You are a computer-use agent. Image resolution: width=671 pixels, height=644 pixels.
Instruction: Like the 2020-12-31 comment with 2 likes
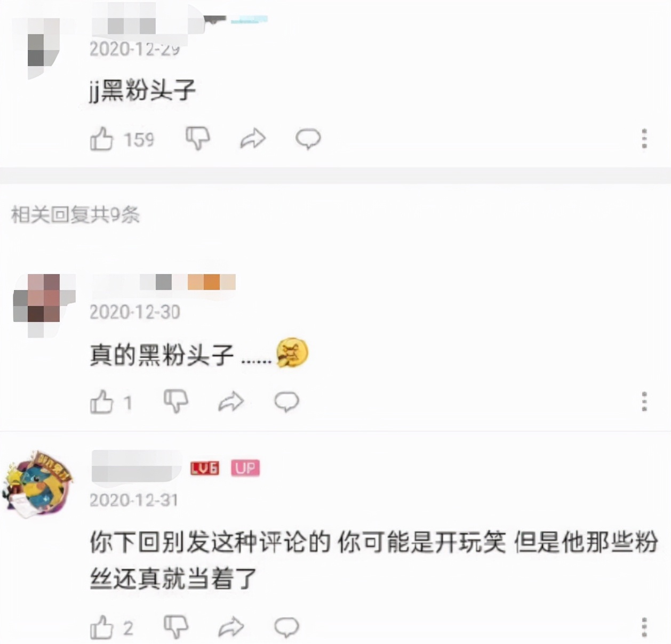click(101, 627)
